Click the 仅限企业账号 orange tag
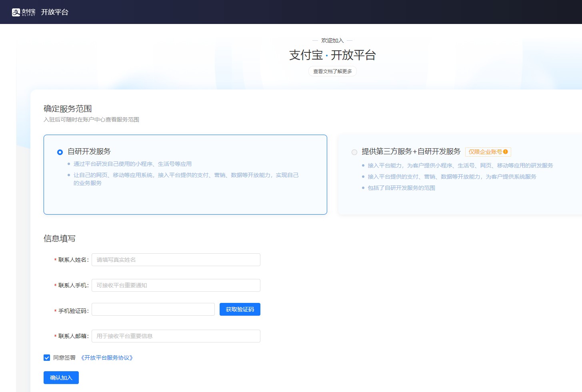 pos(488,152)
